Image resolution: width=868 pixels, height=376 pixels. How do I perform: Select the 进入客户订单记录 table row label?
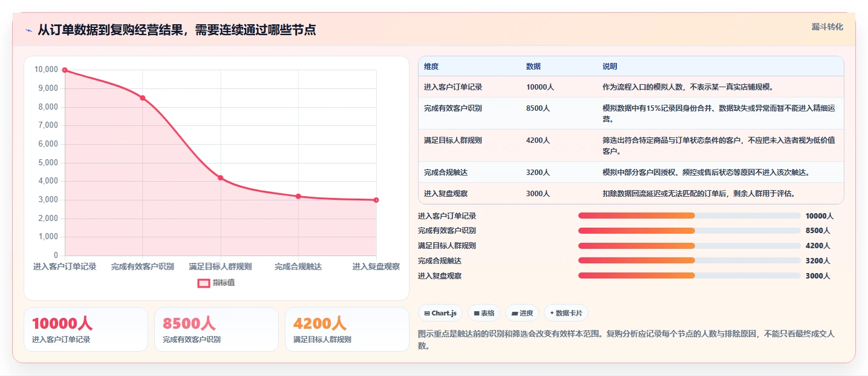[x=453, y=87]
